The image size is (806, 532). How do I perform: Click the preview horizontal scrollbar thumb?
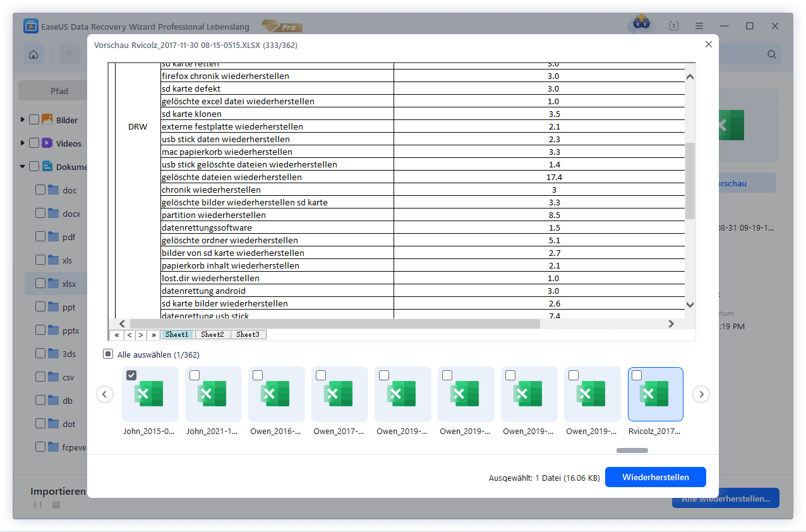335,323
